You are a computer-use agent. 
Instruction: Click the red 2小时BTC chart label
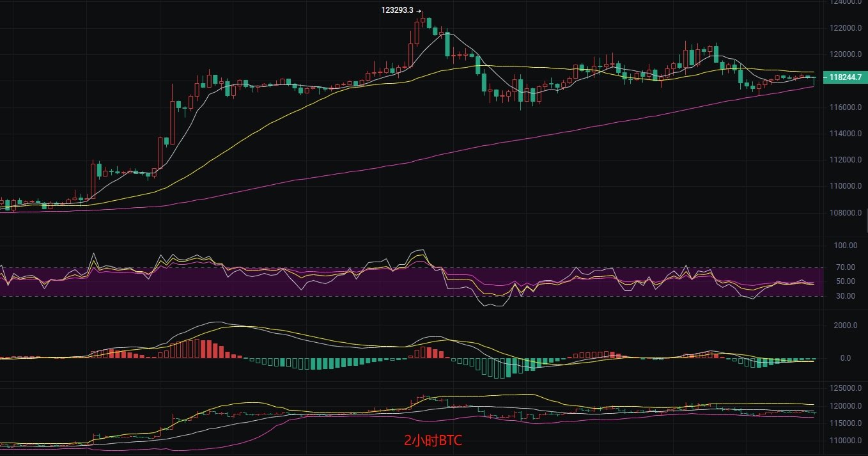(433, 440)
